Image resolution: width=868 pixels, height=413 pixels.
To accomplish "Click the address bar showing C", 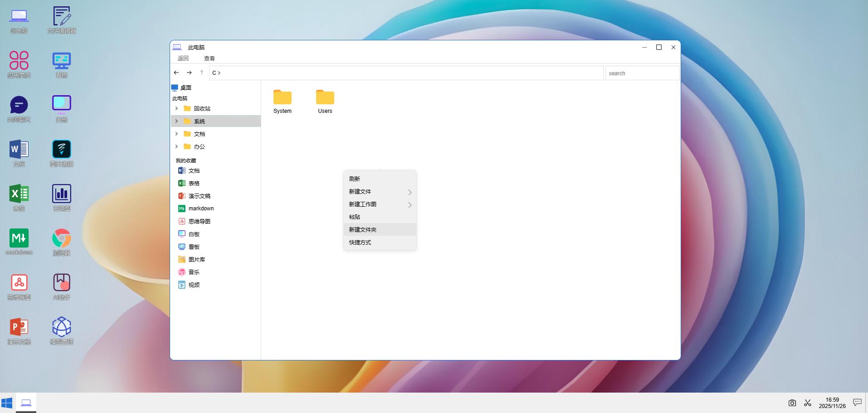I will [406, 73].
